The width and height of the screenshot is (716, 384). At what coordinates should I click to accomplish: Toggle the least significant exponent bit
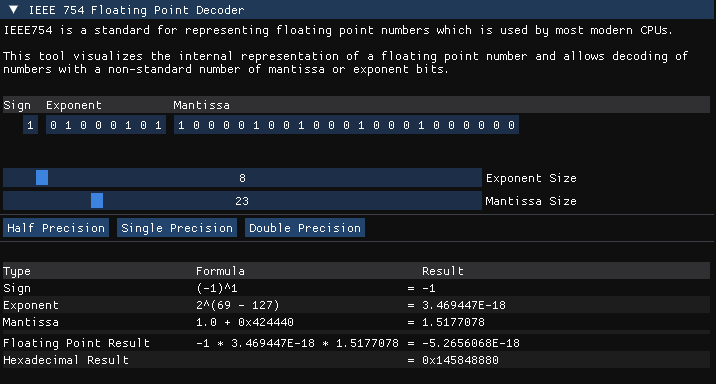click(158, 125)
